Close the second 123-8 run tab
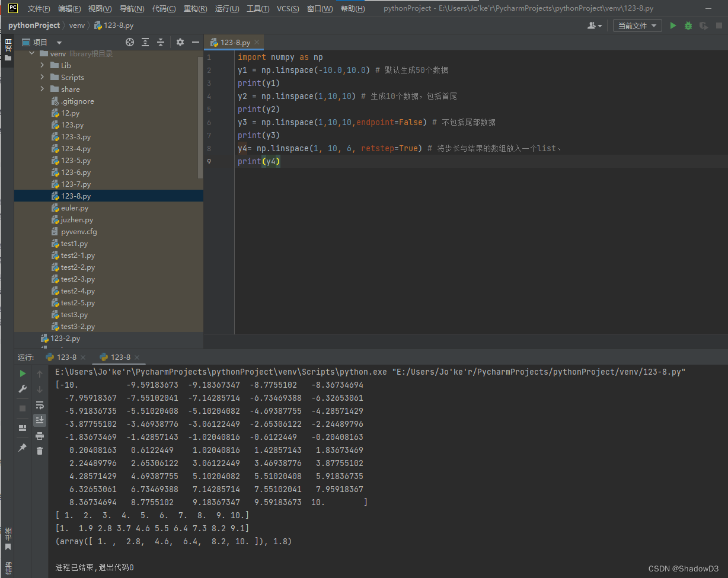Viewport: 728px width, 578px height. 137,357
